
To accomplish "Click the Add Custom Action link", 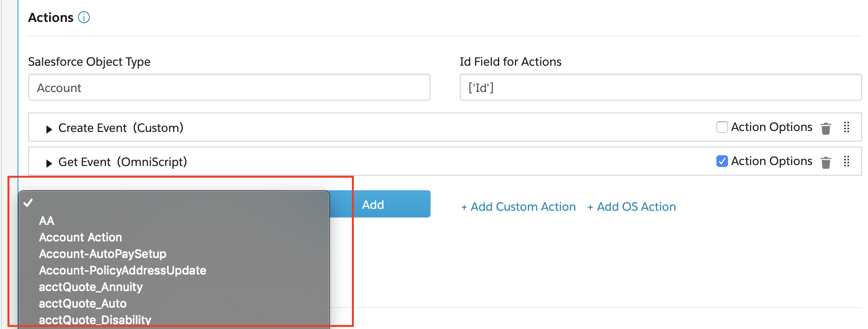I will pos(518,207).
